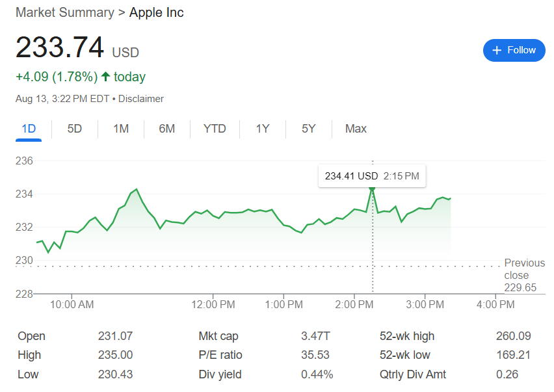Select the YTD tab
The image size is (554, 392).
click(x=215, y=129)
